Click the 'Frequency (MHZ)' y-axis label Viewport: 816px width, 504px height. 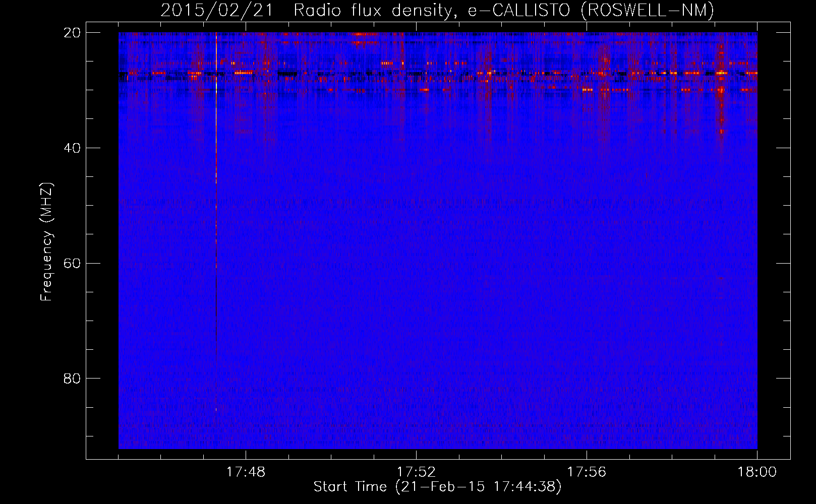point(46,242)
